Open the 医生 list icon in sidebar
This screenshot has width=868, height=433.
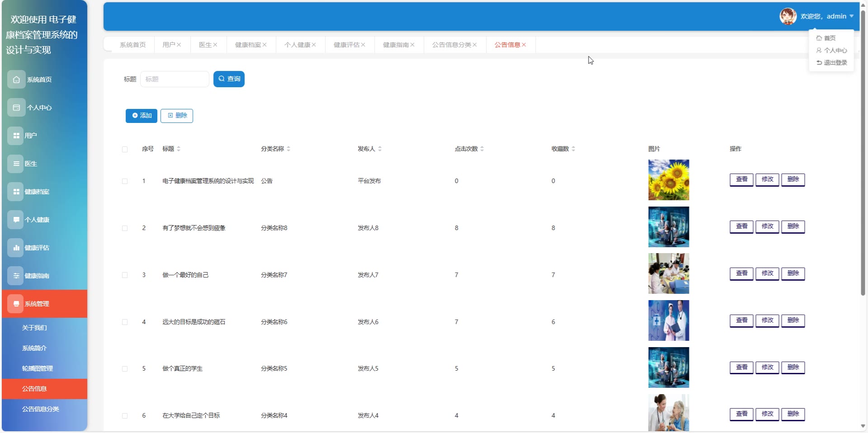(x=16, y=164)
